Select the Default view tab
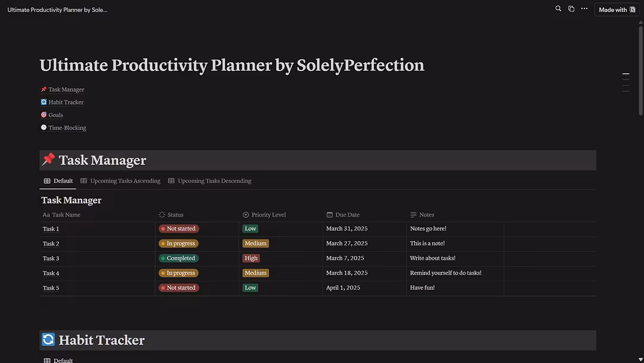This screenshot has height=363, width=644. 63,181
